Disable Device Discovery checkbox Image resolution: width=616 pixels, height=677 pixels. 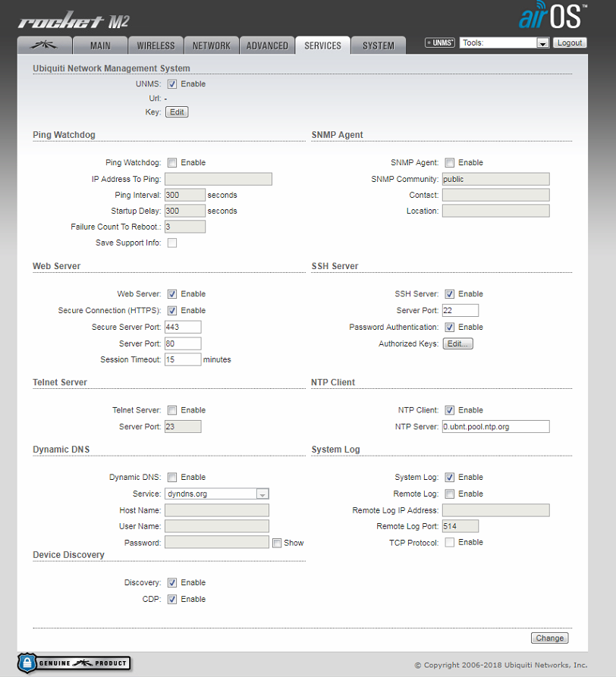(172, 582)
